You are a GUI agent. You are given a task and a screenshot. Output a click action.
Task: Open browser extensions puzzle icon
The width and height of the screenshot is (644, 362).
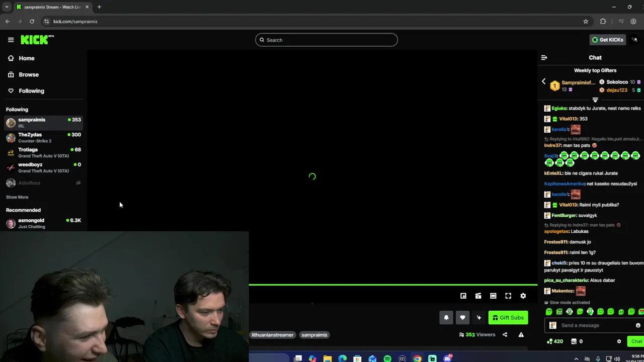(x=603, y=21)
